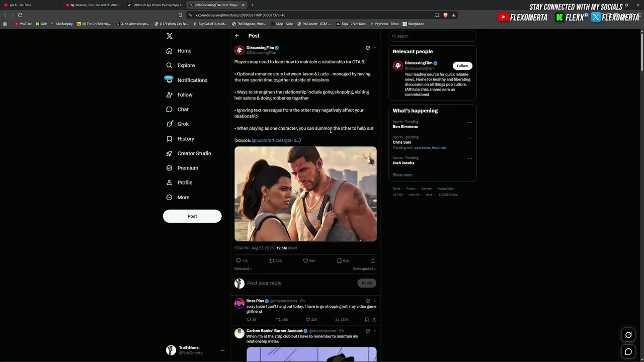The width and height of the screenshot is (644, 362).
Task: Click the browser address bar URL
Action: tap(240, 15)
